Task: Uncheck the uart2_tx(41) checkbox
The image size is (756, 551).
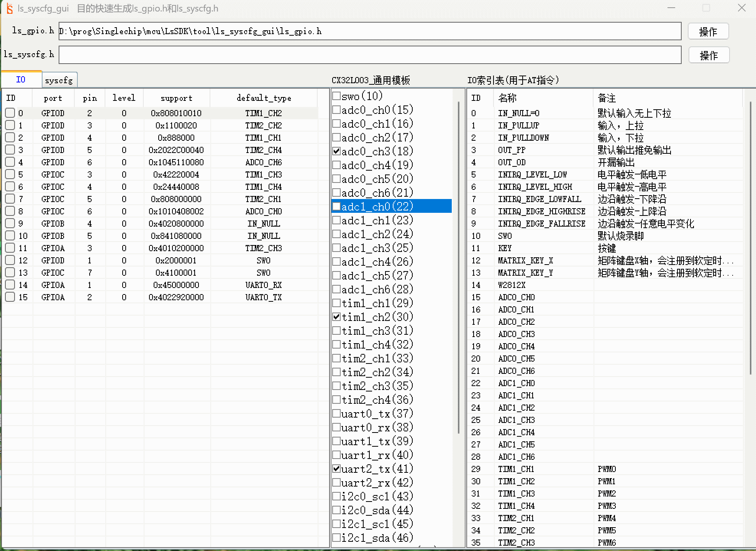Action: coord(336,469)
